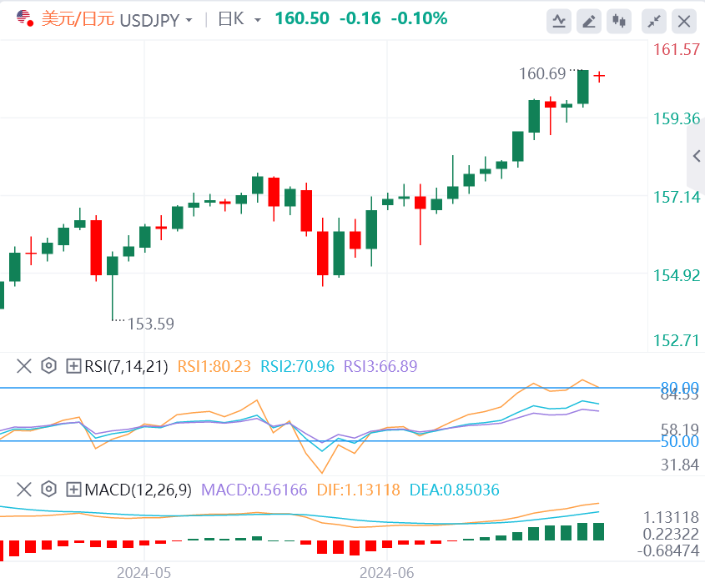Viewport: 705px width, 588px height.
Task: Click the RSI 50.00 level label
Action: 679,442
